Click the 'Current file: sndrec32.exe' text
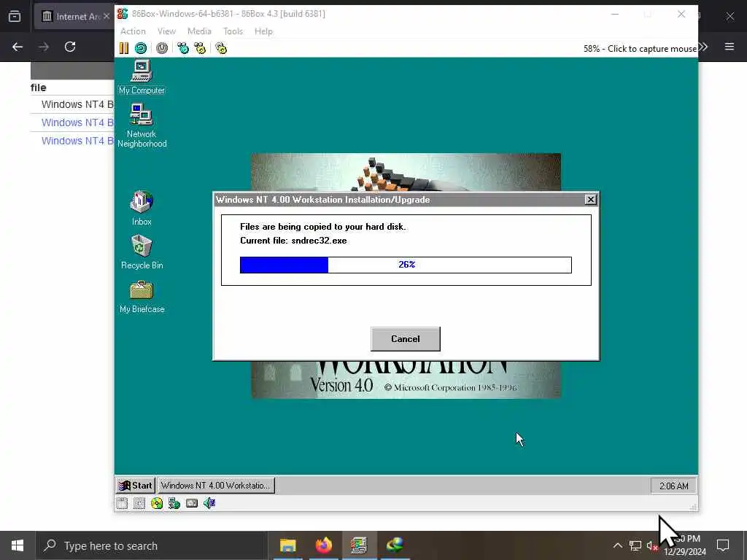Screen dimensions: 747x560 click(293, 241)
